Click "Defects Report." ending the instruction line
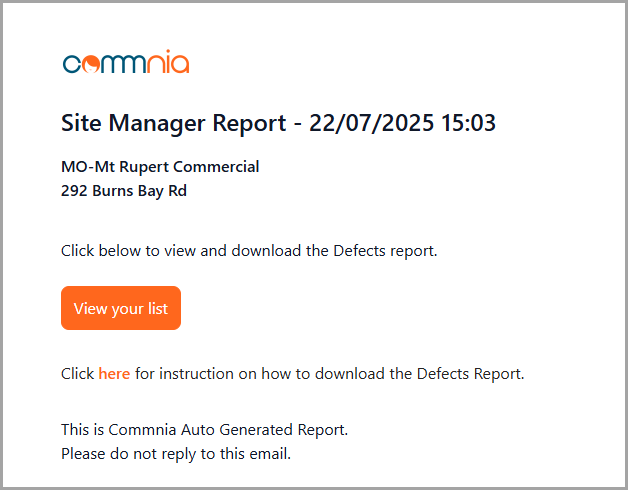Screen dimensions: 628x490 [471, 373]
